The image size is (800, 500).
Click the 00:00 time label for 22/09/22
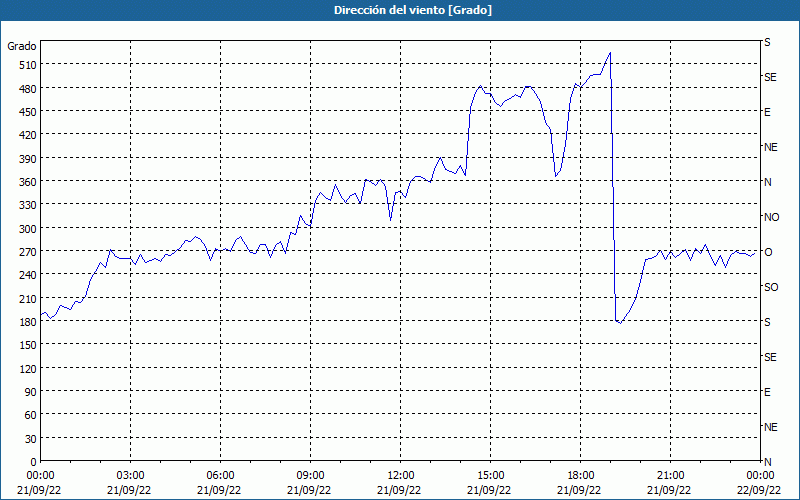(760, 476)
